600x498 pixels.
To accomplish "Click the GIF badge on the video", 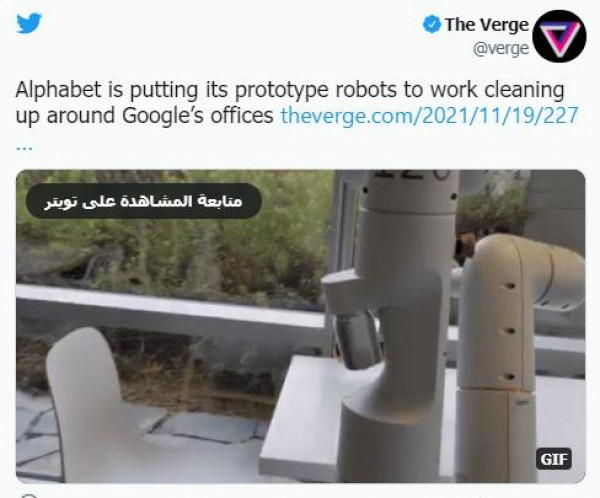I will [x=554, y=459].
